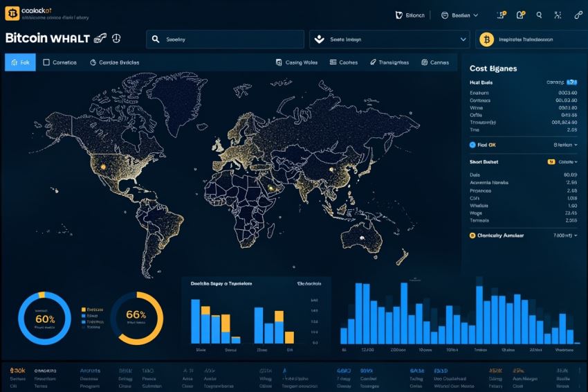Open the notifications icon with orange badge

520,15
